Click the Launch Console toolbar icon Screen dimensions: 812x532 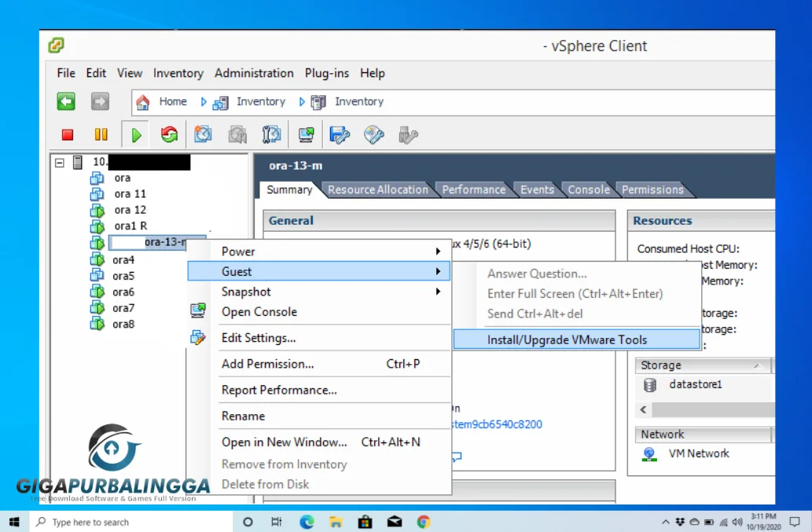pyautogui.click(x=306, y=135)
